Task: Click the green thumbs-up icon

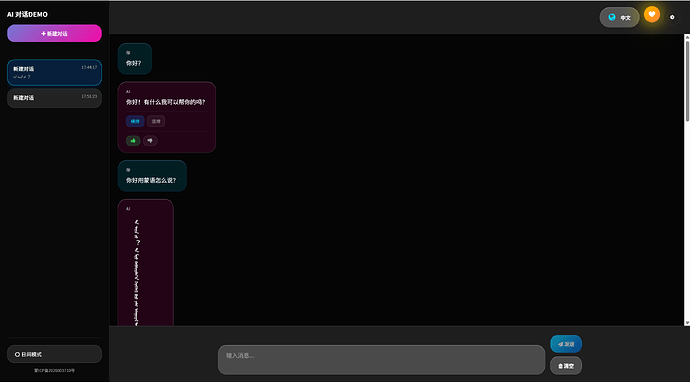Action: (133, 140)
